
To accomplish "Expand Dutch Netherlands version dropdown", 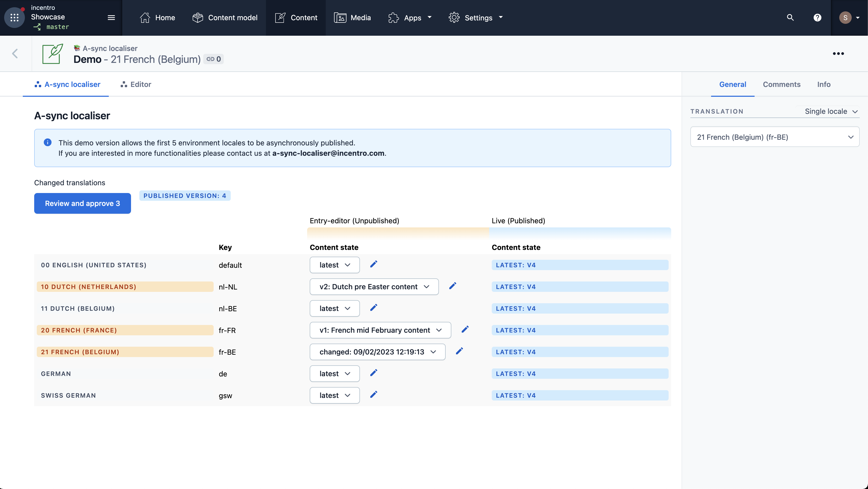I will coord(426,286).
